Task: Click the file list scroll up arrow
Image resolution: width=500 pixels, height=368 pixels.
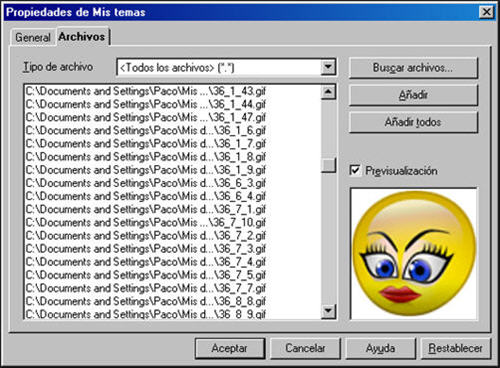Action: point(328,92)
